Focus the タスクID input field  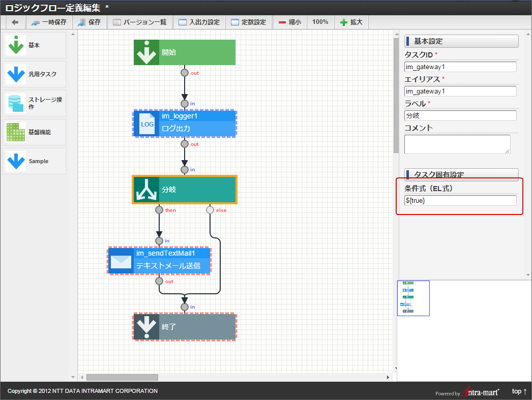click(x=460, y=67)
